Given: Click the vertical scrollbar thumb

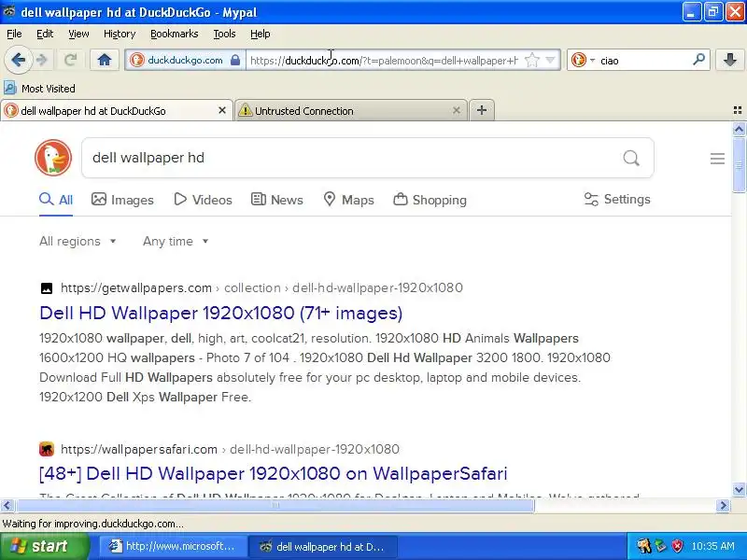Looking at the screenshot, I should point(739,165).
